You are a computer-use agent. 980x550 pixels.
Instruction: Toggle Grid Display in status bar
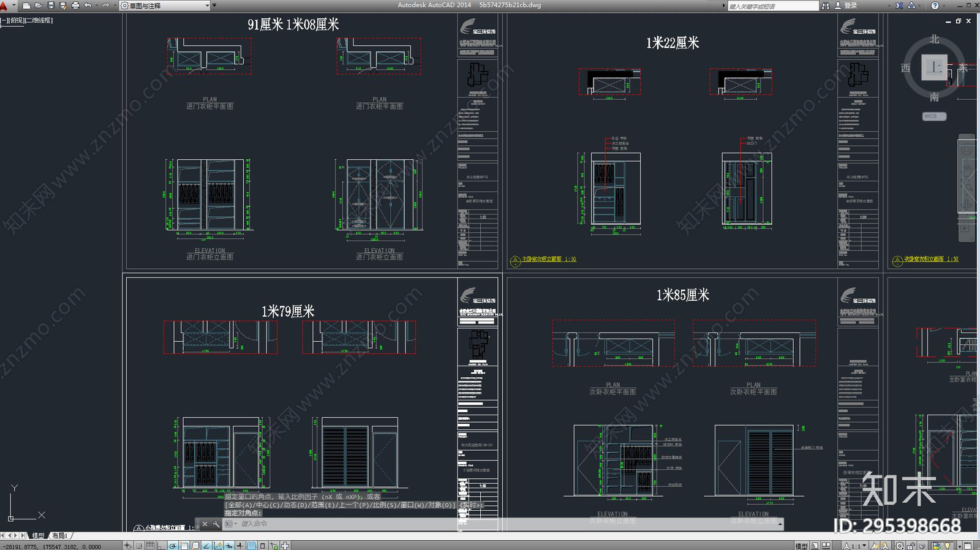tap(150, 546)
